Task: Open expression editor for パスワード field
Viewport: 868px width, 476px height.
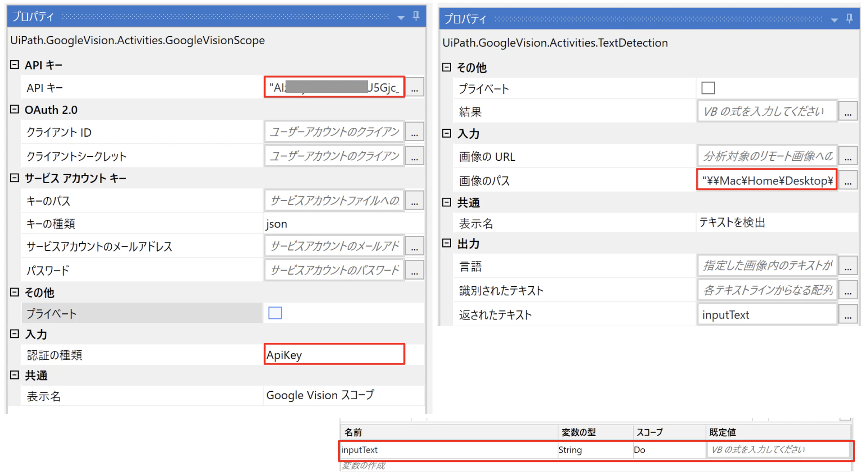Action: click(x=415, y=270)
